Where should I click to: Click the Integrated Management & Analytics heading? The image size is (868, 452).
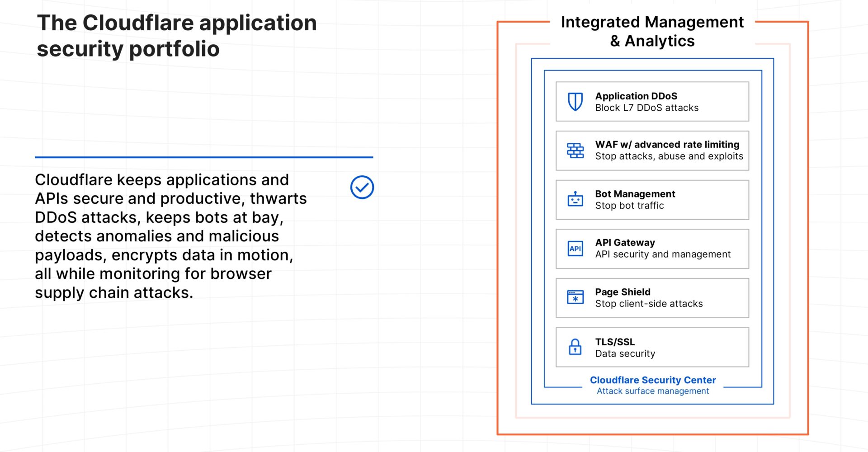(652, 31)
